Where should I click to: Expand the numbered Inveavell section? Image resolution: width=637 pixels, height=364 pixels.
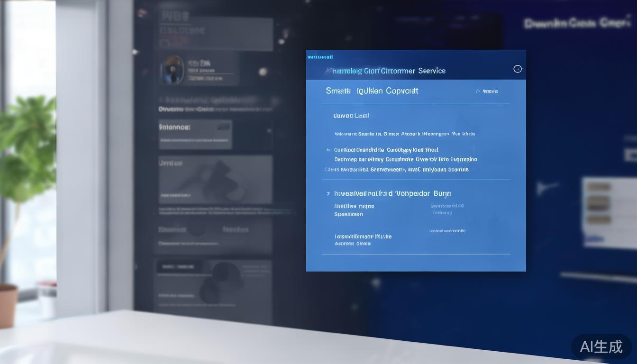click(328, 194)
